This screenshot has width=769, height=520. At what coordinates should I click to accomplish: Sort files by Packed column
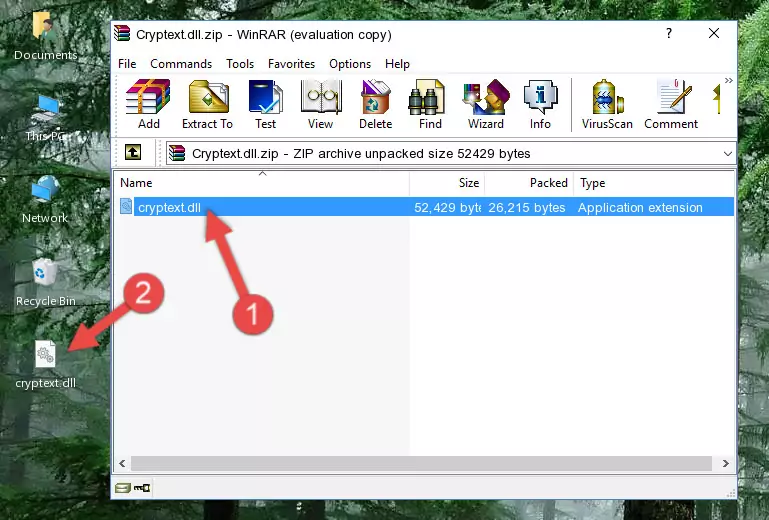click(529, 183)
